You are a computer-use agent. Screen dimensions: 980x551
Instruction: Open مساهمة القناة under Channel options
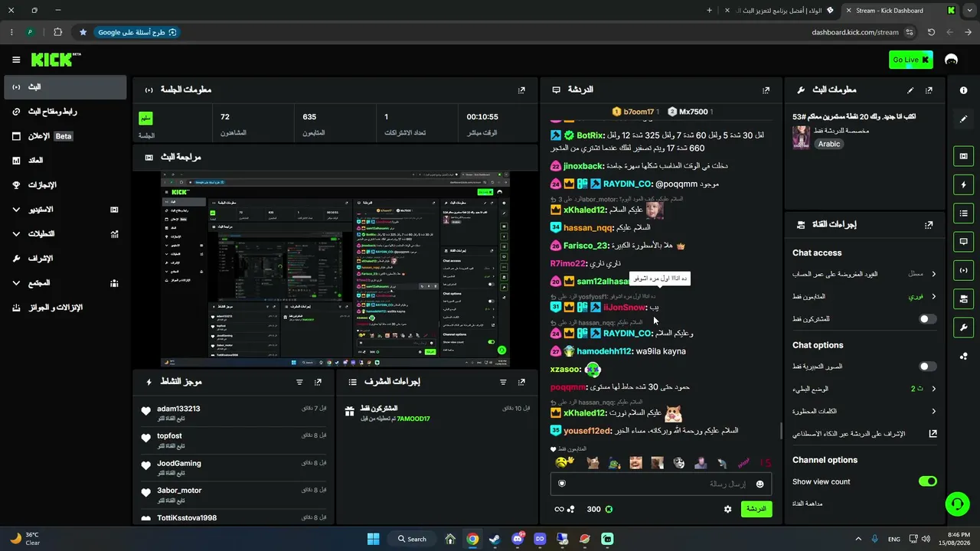pyautogui.click(x=807, y=504)
